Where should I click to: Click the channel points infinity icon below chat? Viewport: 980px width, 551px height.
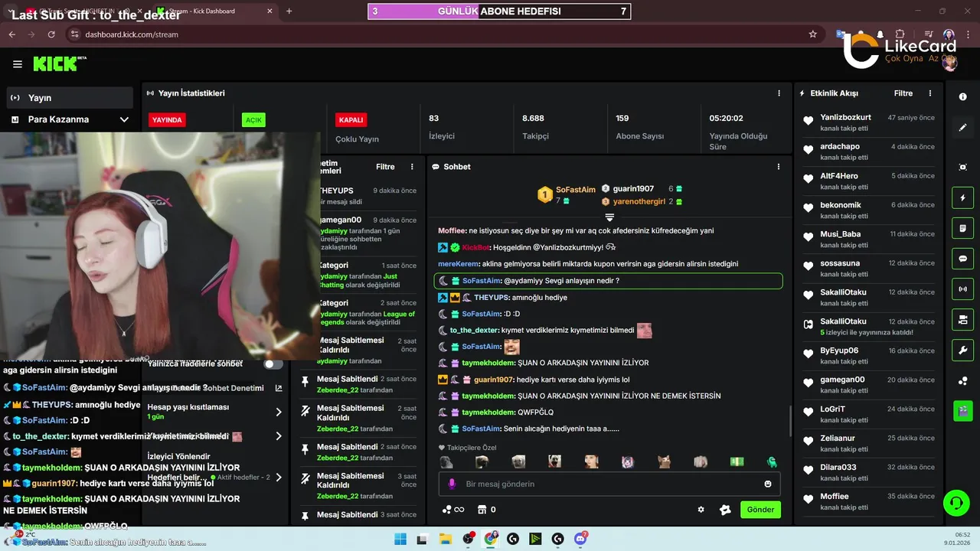(452, 510)
